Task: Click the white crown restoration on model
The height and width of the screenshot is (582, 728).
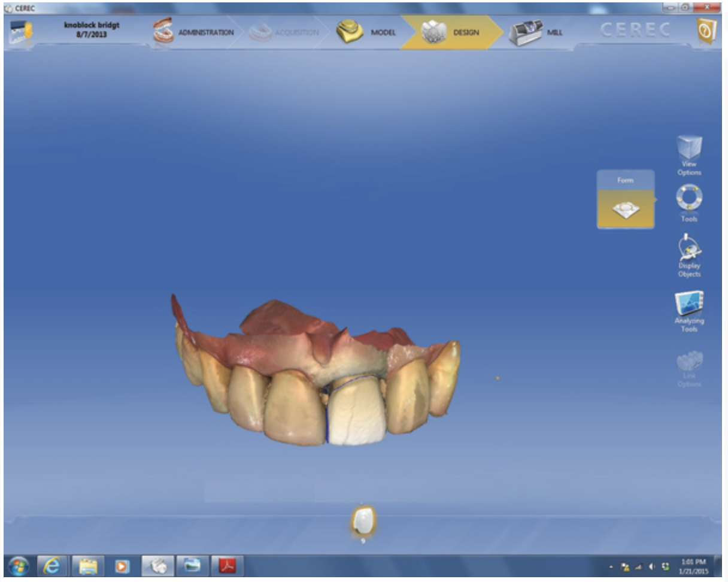Action: click(x=357, y=413)
